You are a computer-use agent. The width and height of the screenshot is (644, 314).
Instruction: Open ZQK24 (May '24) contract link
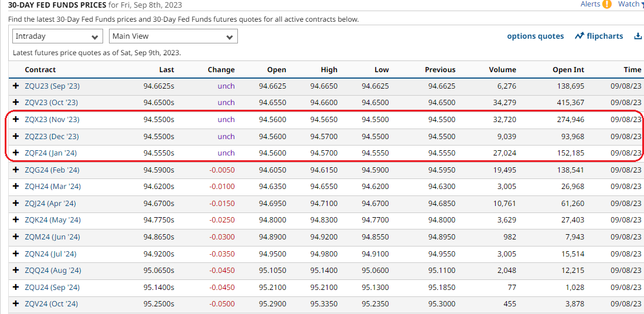pos(52,220)
